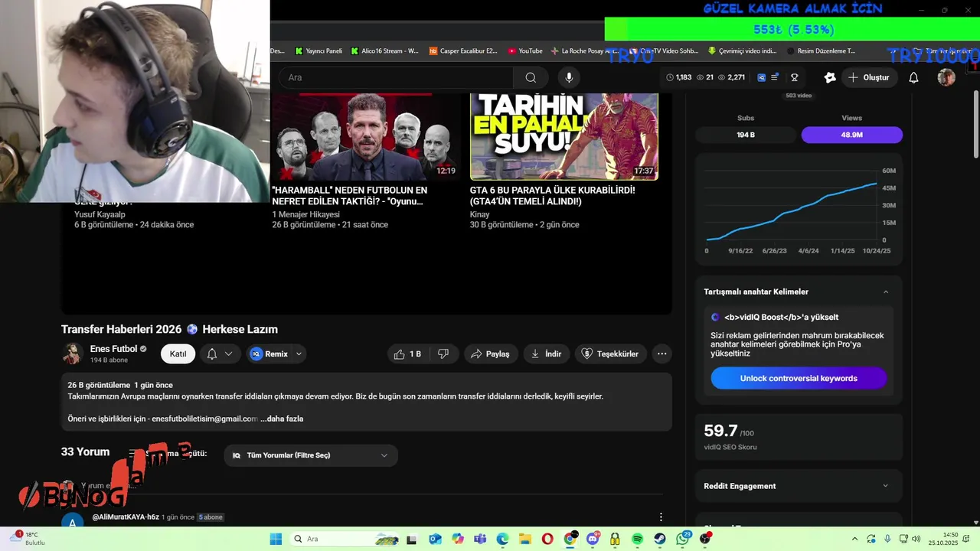The image size is (980, 551).
Task: Click the 59.7 vidIQ SEO Skoru
Action: pos(730,435)
